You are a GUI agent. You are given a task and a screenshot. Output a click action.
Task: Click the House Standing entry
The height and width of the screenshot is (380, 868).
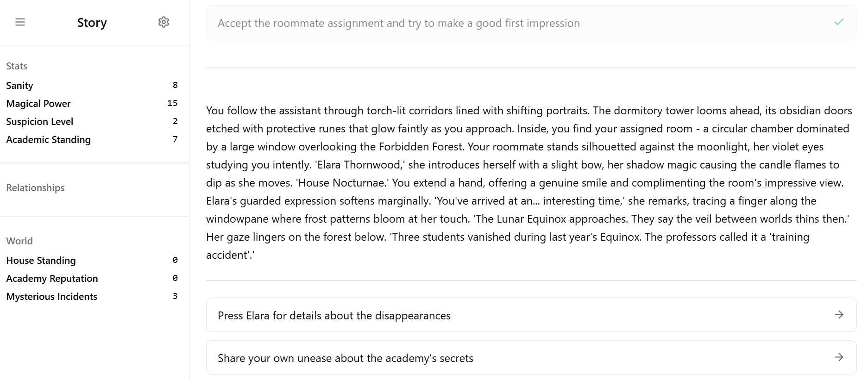pyautogui.click(x=92, y=260)
